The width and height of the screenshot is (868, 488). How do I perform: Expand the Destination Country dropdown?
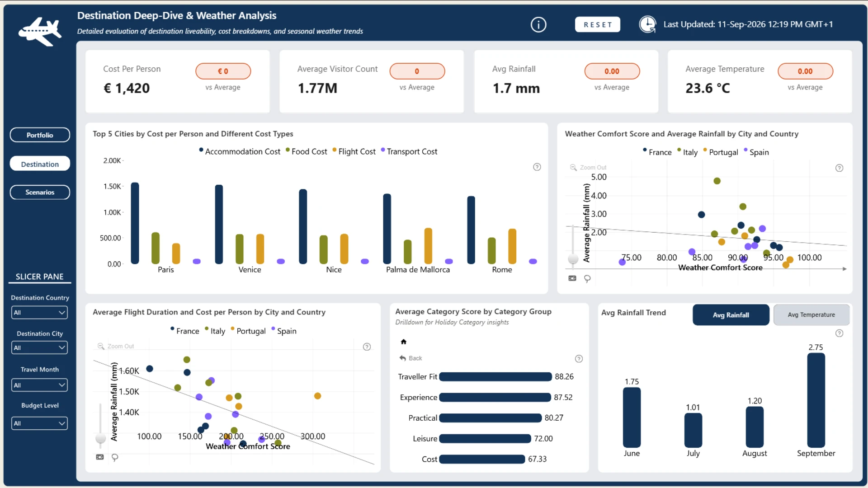pos(40,313)
